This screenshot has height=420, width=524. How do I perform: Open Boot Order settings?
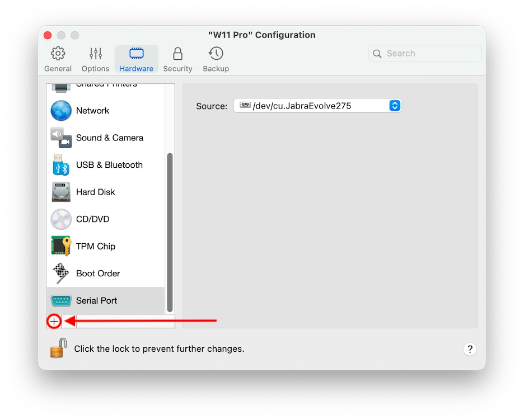[97, 273]
